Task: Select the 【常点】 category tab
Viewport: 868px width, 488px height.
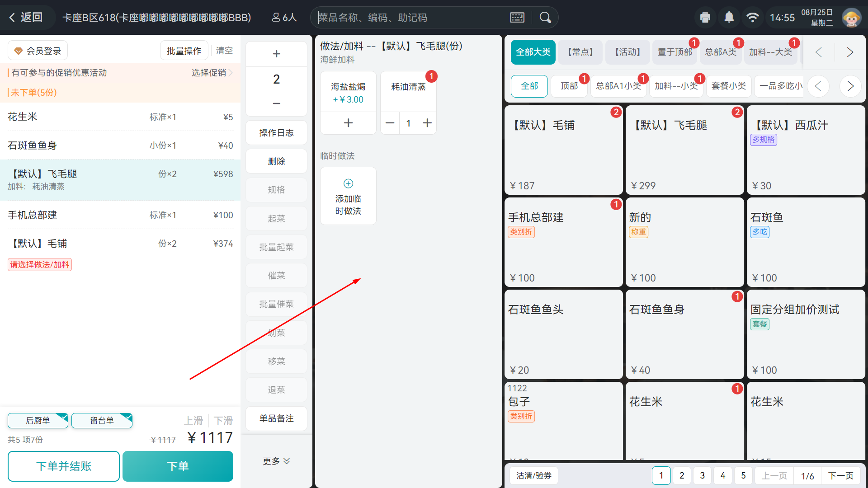Action: [580, 52]
